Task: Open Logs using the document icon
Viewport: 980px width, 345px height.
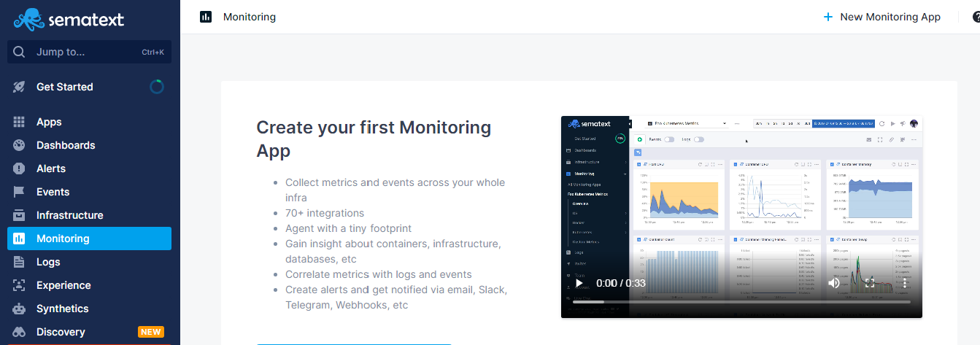Action: point(20,262)
